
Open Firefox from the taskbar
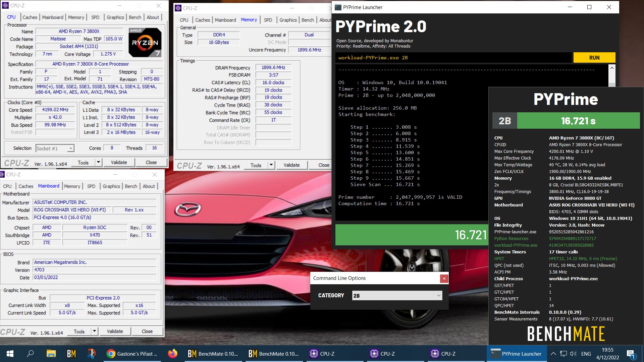(x=173, y=354)
